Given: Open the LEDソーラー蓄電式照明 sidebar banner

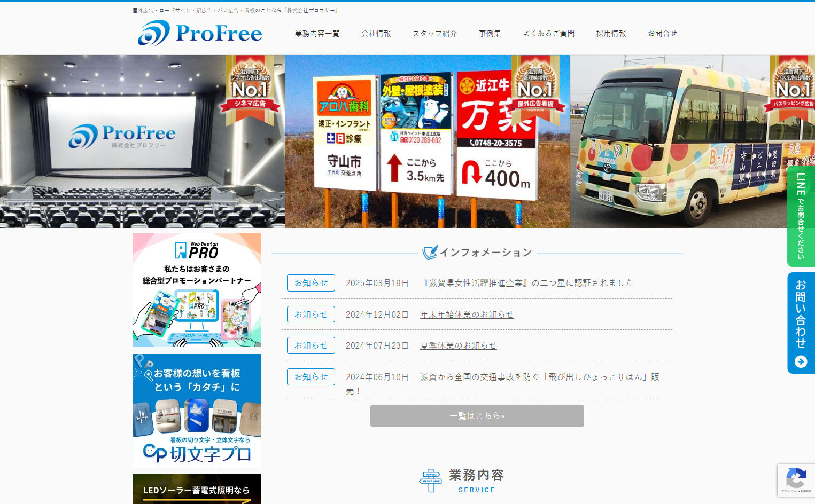Looking at the screenshot, I should (x=197, y=489).
